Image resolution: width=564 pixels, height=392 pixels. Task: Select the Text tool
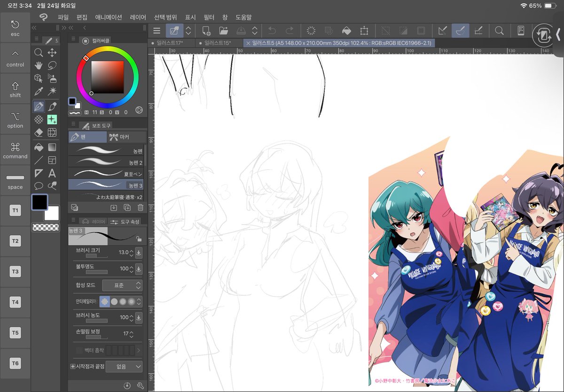click(52, 173)
